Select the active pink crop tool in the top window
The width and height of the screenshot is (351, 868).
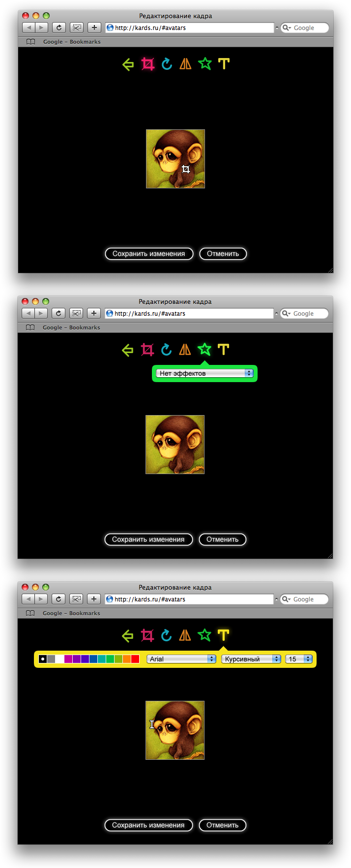point(147,64)
